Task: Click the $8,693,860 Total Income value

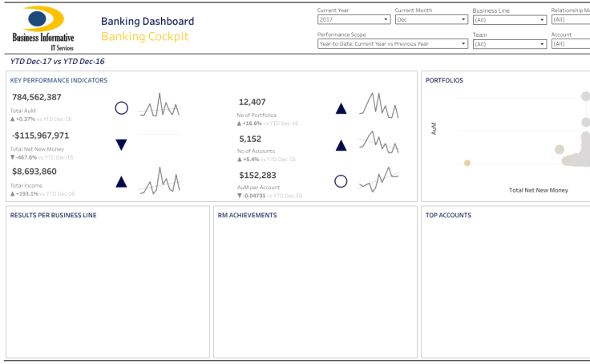Action: click(34, 171)
